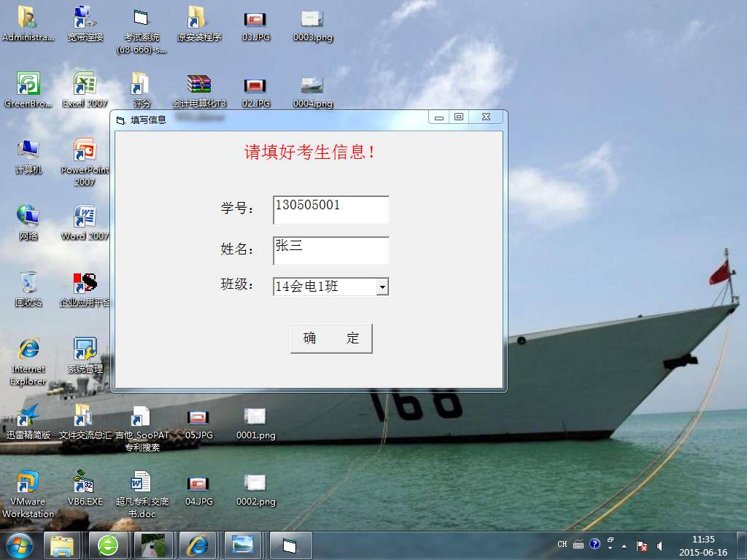Open the Windows Start menu

[20, 545]
